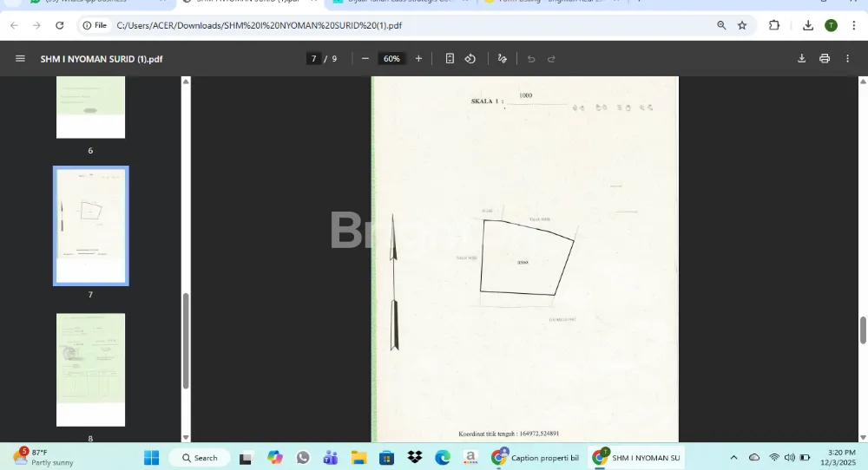Toggle the PDF sidebar menu
The image size is (868, 470).
coord(20,59)
